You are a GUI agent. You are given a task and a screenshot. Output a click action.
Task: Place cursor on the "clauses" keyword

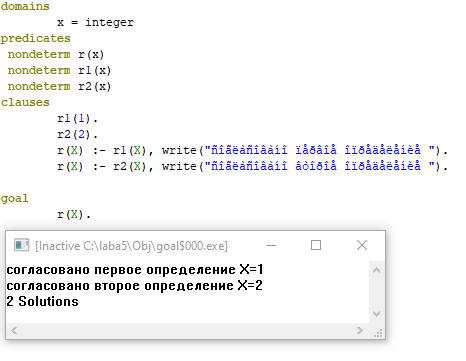25,102
